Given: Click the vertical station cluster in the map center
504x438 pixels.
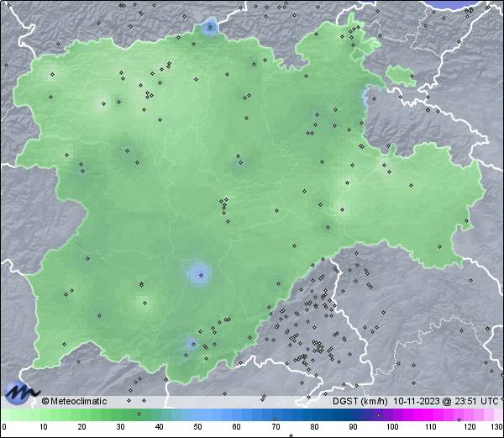Looking at the screenshot, I should [x=224, y=208].
